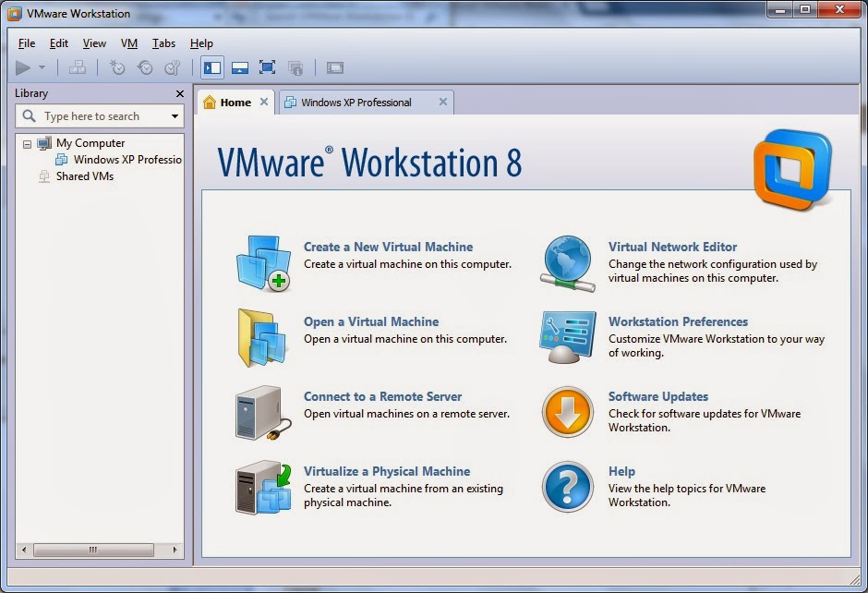Screen dimensions: 868x593
Task: Toggle the thumbnail bar toolbar button
Action: click(x=240, y=67)
